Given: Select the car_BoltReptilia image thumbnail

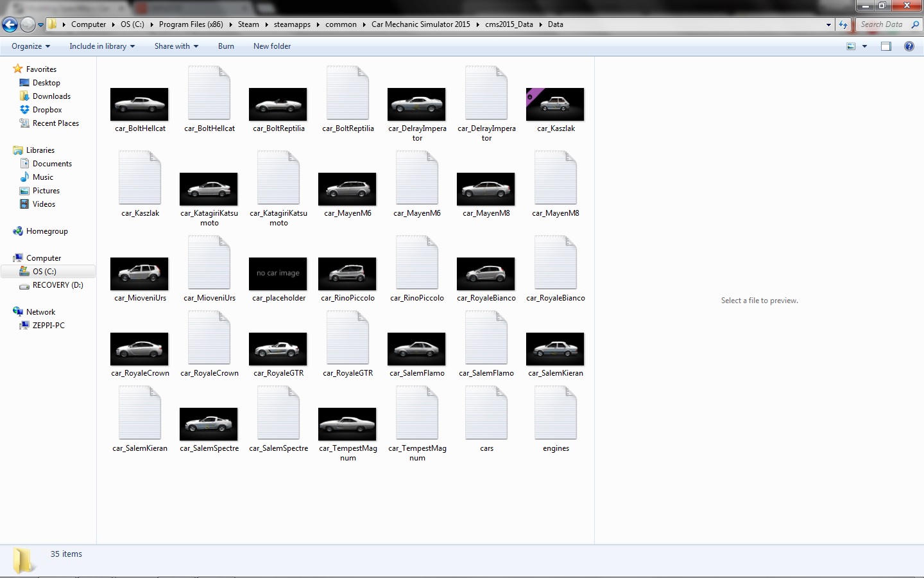Looking at the screenshot, I should click(x=278, y=104).
